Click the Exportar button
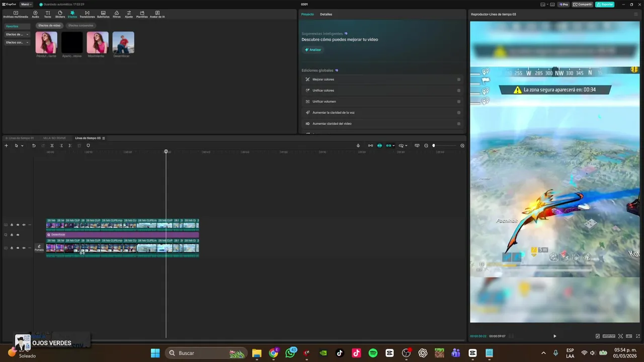This screenshot has height=362, width=644. click(605, 4)
